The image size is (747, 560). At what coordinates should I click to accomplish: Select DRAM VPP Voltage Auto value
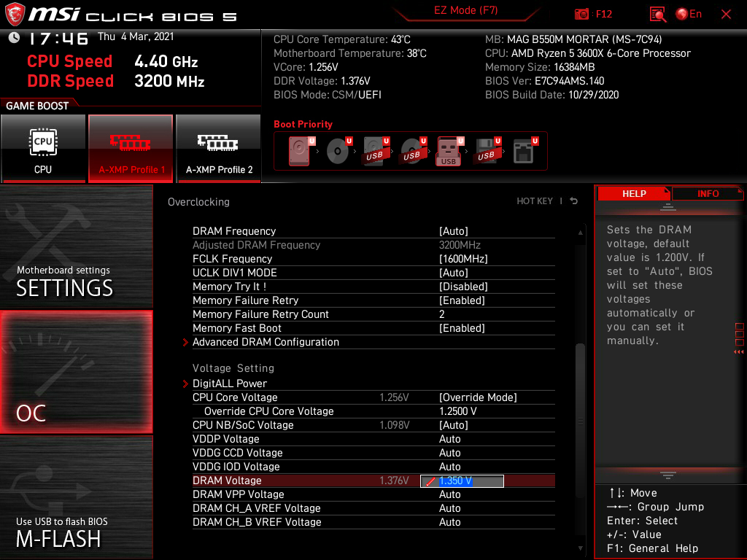click(x=449, y=494)
